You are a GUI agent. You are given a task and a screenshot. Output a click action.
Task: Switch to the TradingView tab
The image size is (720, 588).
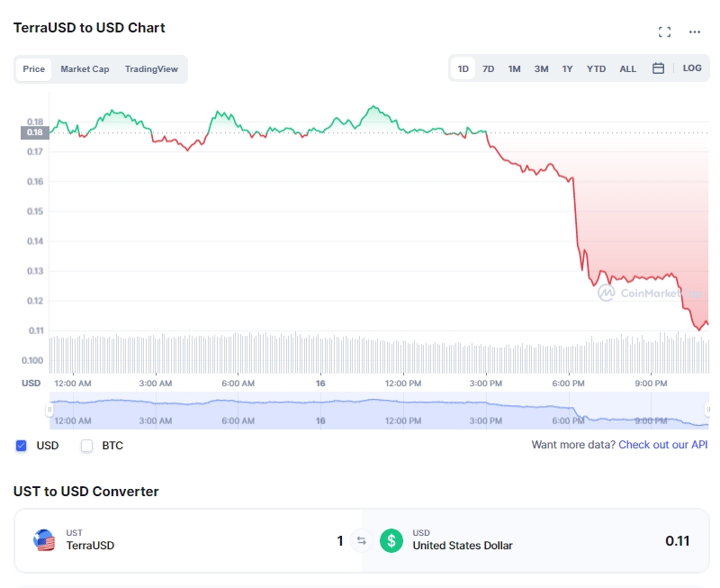point(151,69)
